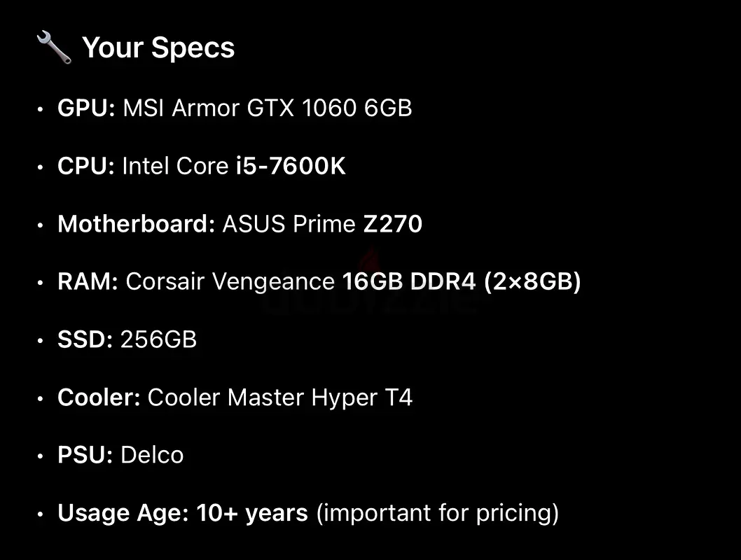Select the bold "GPU:" label
This screenshot has width=741, height=560.
86,108
